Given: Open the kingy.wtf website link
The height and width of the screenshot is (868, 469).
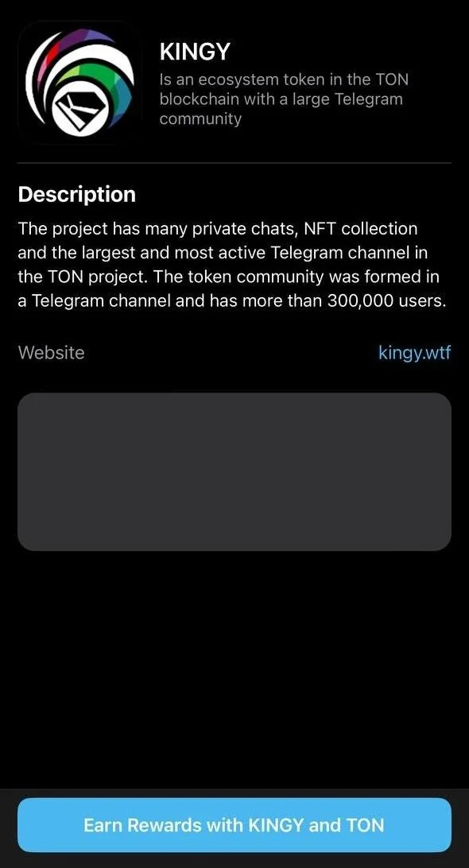Looking at the screenshot, I should click(x=414, y=353).
